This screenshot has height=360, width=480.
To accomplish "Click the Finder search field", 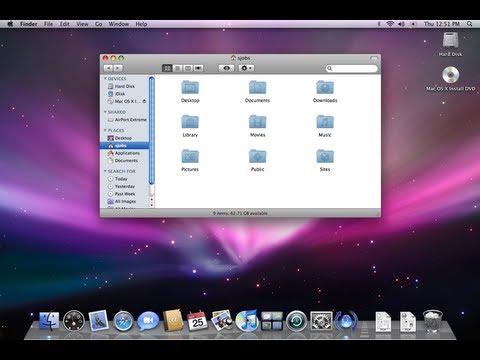I will [x=352, y=68].
